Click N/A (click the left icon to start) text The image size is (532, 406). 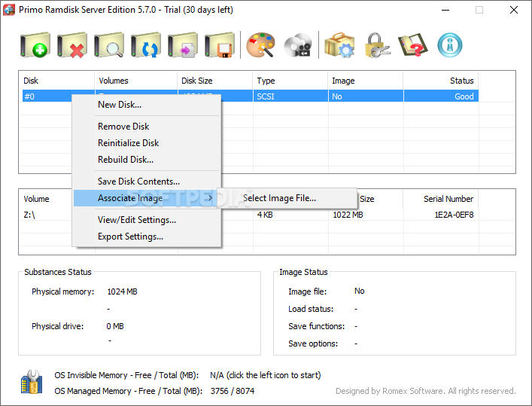point(265,375)
